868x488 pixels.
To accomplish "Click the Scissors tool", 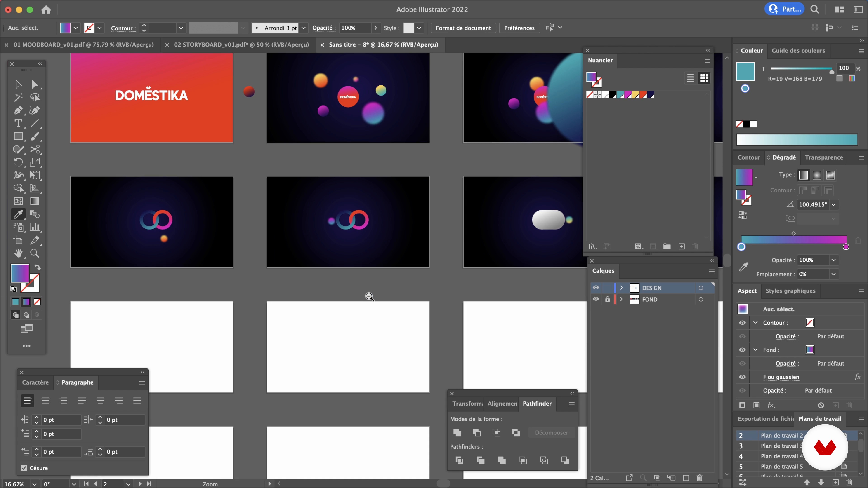I will tap(35, 149).
